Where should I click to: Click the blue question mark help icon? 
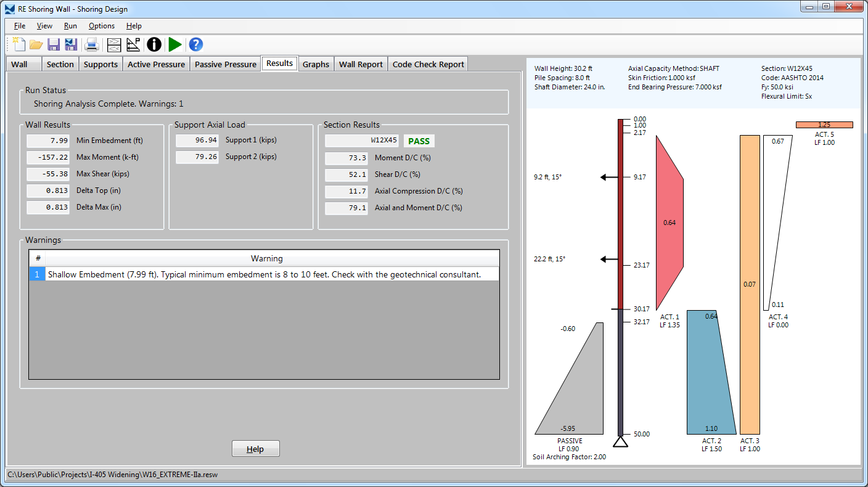coord(196,44)
